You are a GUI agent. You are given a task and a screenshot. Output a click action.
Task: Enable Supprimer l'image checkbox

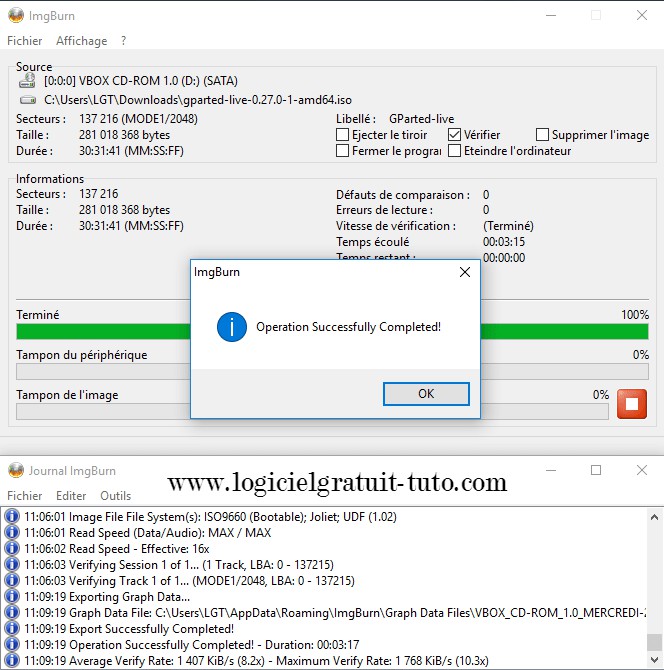(542, 135)
